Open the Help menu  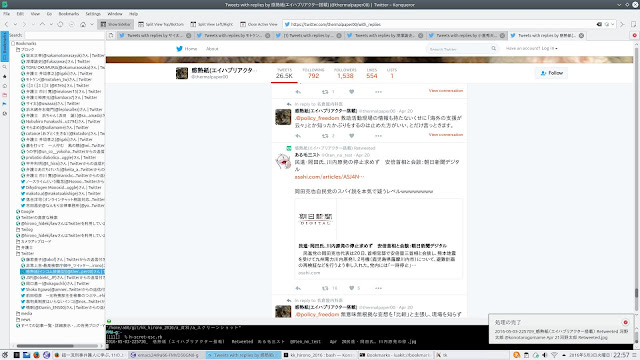[x=133, y=14]
